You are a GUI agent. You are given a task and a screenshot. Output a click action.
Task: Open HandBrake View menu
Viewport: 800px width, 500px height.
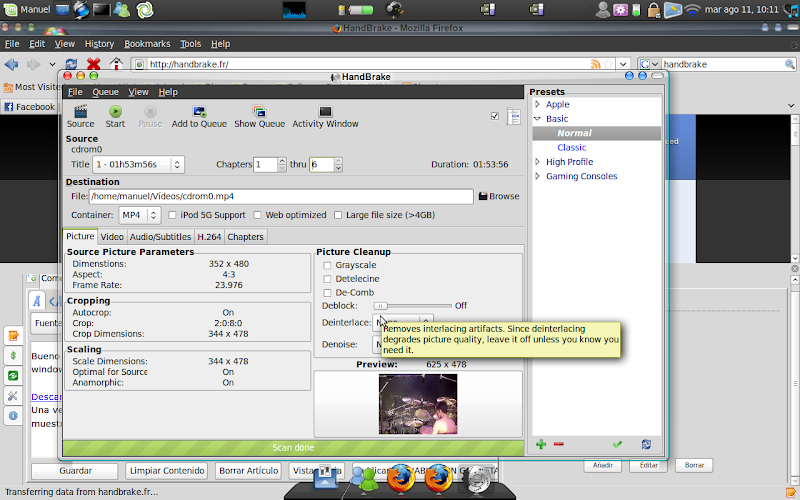[x=138, y=92]
